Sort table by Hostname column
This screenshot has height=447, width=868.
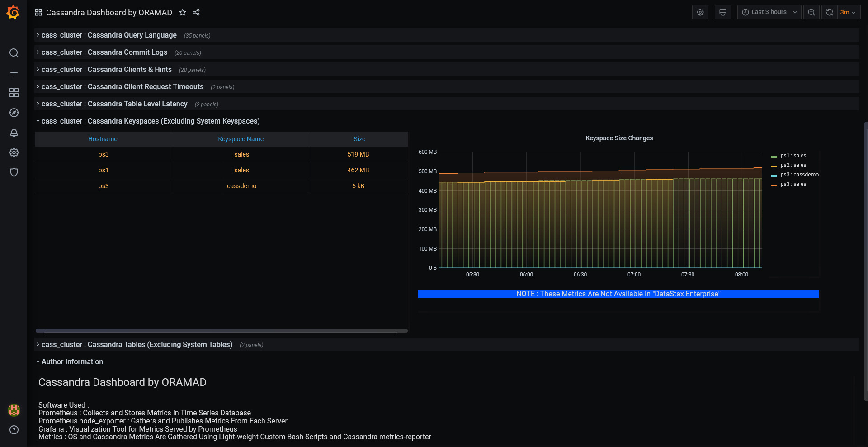pos(103,139)
